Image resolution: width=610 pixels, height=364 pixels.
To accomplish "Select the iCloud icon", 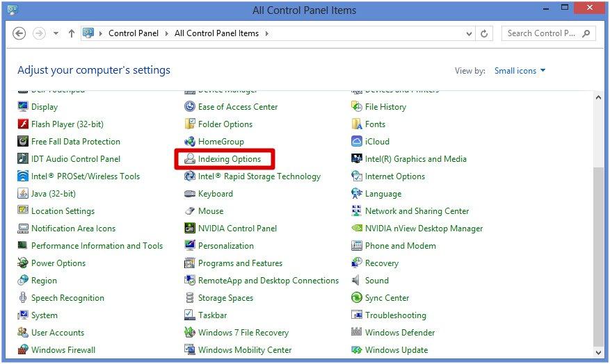I will point(357,142).
